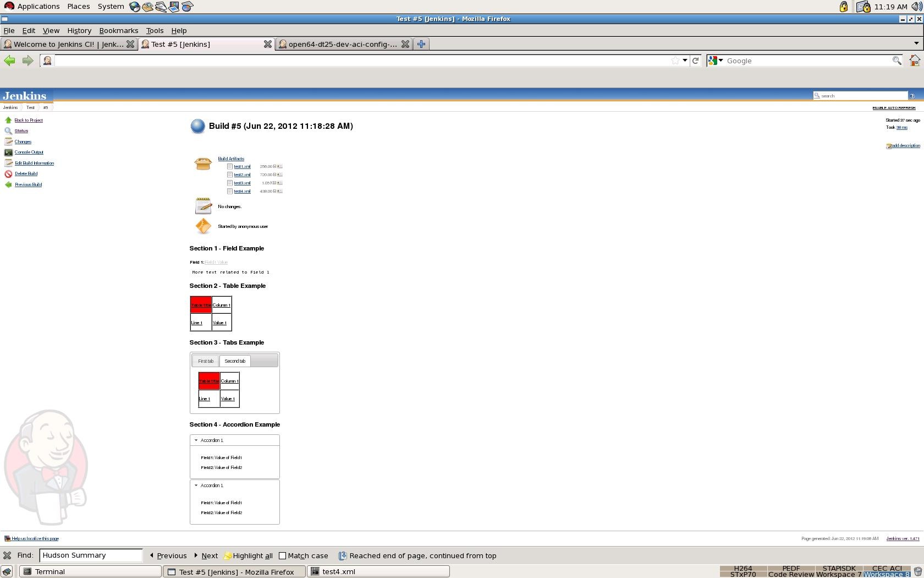Image resolution: width=924 pixels, height=578 pixels.
Task: Switch to Terminal in the taskbar
Action: (x=91, y=572)
